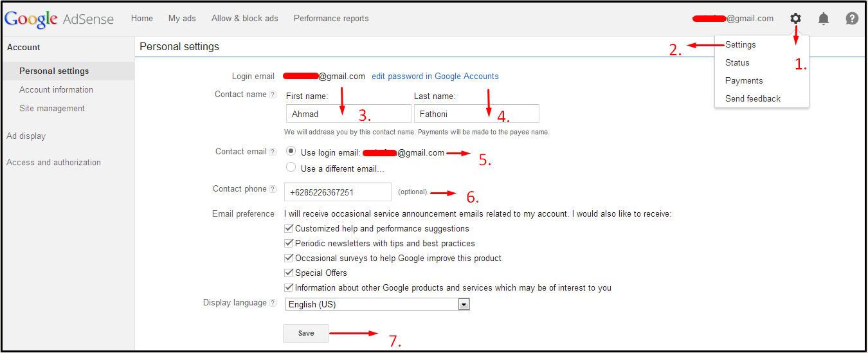
Task: Focus the First name input field
Action: tap(348, 114)
